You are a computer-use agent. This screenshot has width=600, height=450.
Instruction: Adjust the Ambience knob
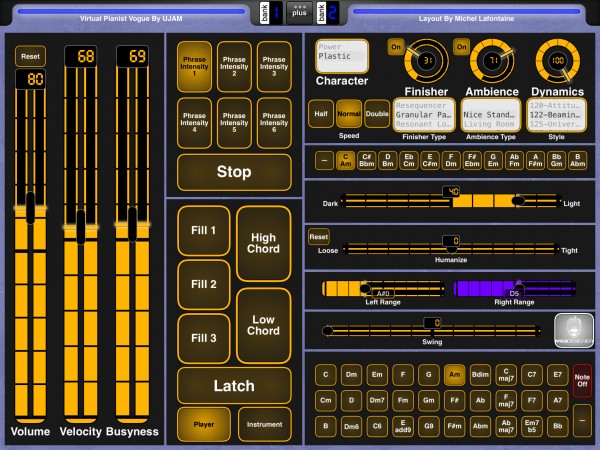(492, 61)
